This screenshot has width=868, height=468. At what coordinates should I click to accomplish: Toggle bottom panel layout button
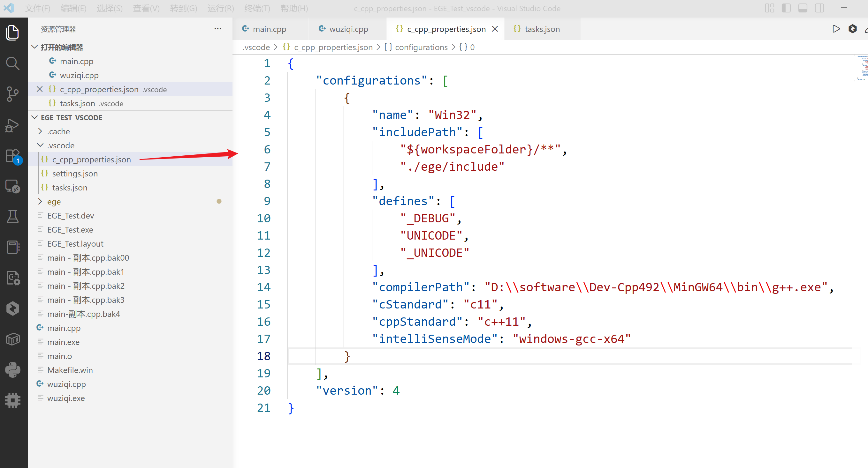803,8
